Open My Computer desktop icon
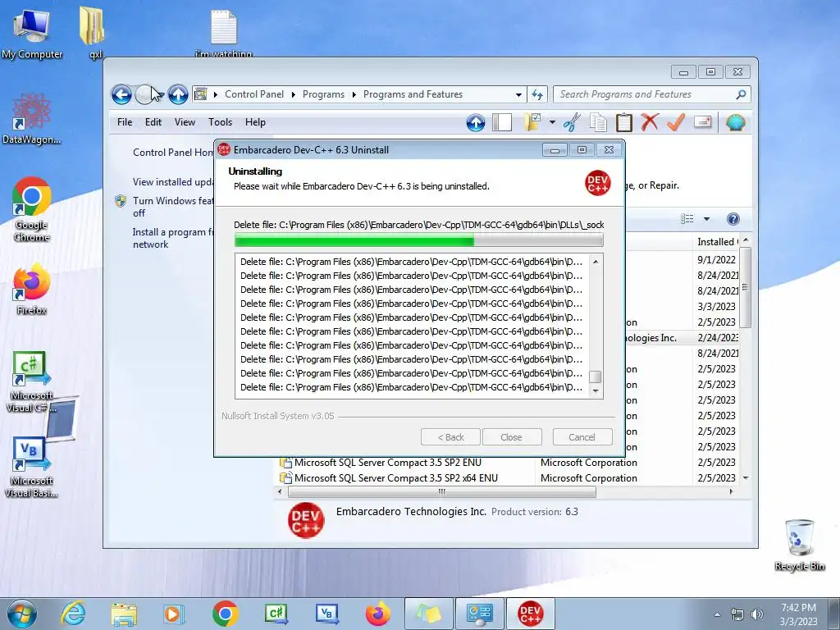The width and height of the screenshot is (840, 630). click(x=32, y=33)
